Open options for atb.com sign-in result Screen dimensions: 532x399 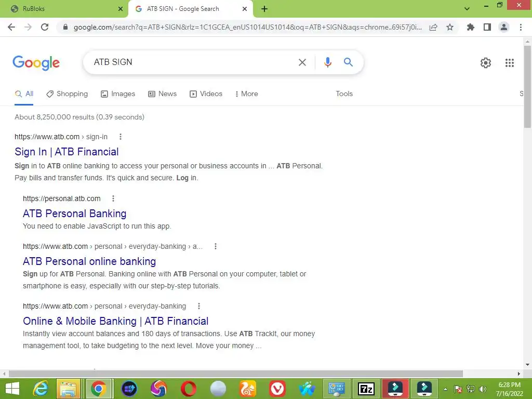(121, 137)
